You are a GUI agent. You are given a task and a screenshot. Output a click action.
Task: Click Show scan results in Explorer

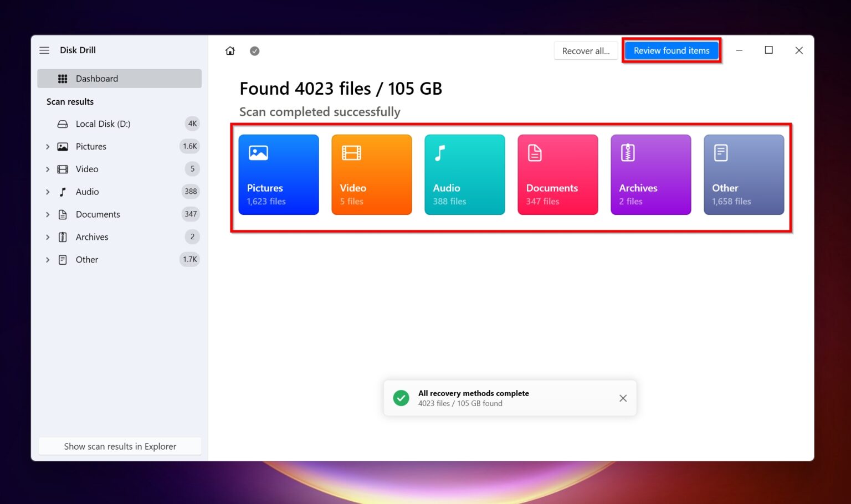120,446
